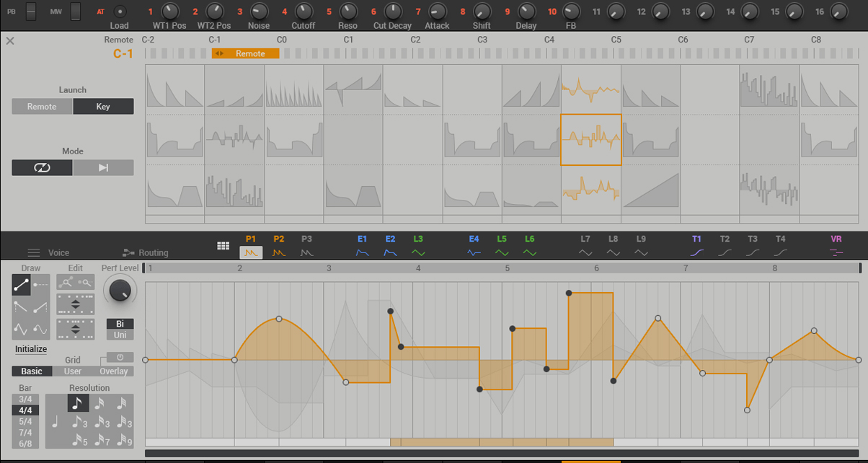This screenshot has height=463, width=868.
Task: Choose the eighth note resolution
Action: click(78, 404)
